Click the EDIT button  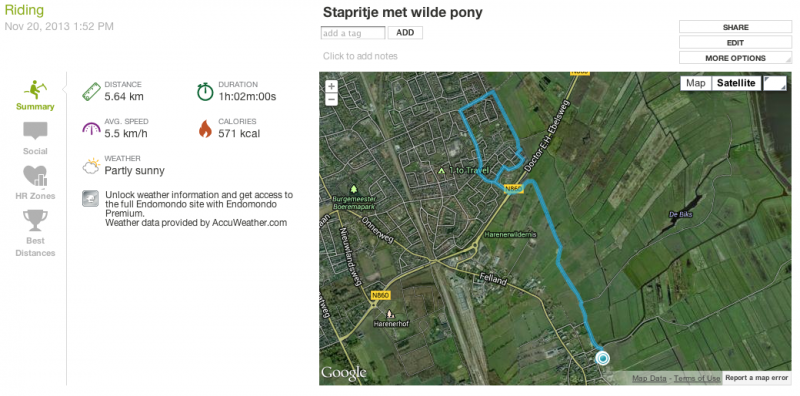735,43
